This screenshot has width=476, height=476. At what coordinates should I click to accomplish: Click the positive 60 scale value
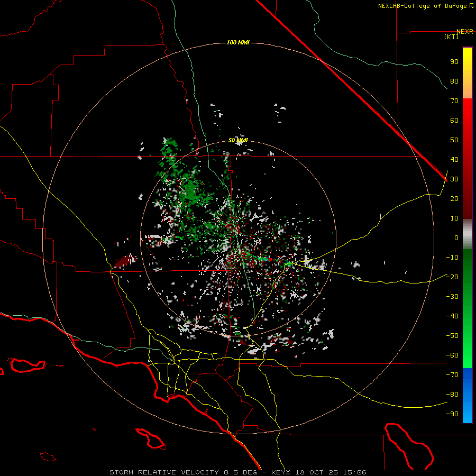tap(454, 121)
